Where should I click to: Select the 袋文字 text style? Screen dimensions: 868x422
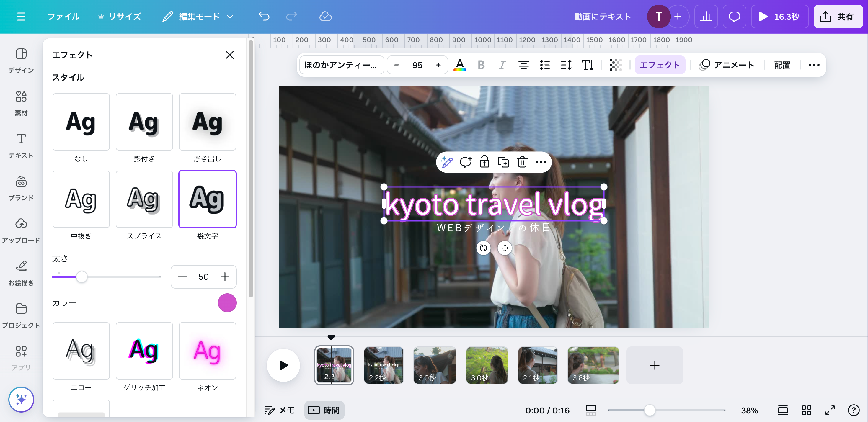(208, 199)
